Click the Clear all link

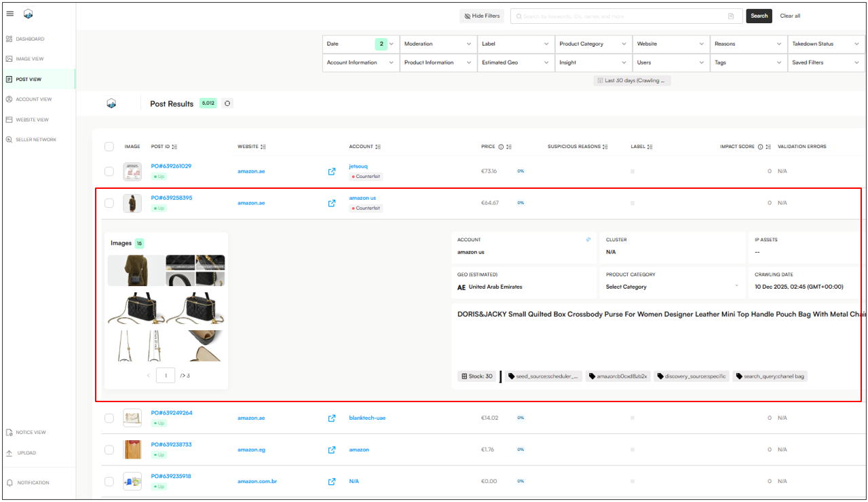pos(790,16)
